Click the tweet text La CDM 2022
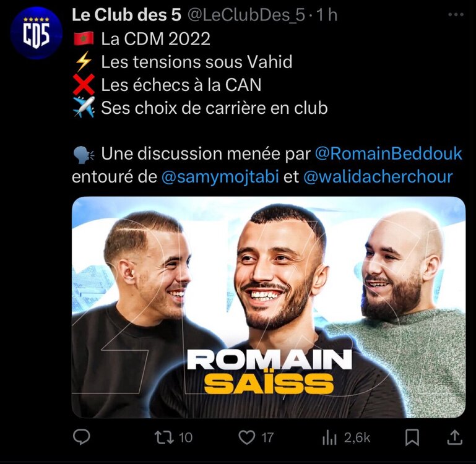Image resolution: width=476 pixels, height=464 pixels. tap(156, 39)
